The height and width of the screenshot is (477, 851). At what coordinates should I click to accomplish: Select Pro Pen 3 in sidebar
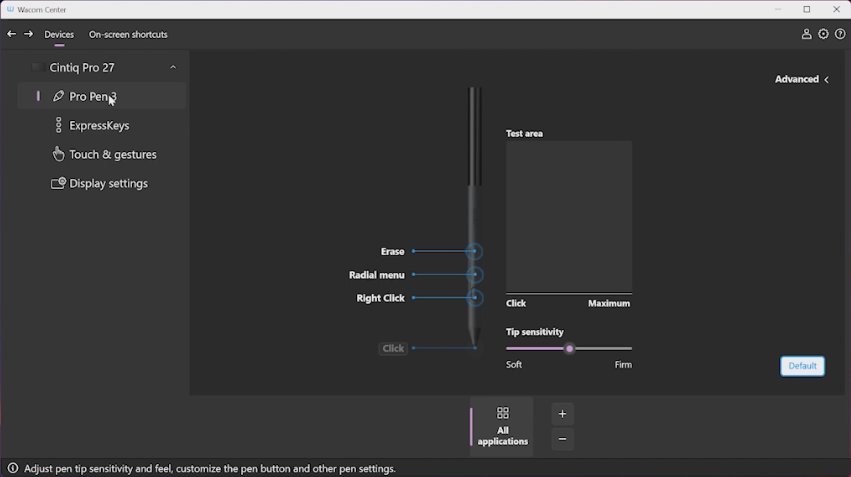click(101, 96)
